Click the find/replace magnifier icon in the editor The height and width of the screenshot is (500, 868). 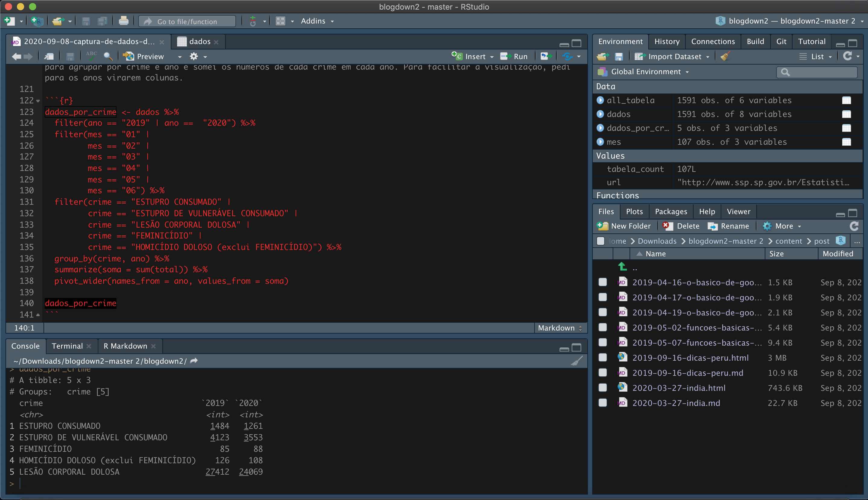[x=108, y=56]
